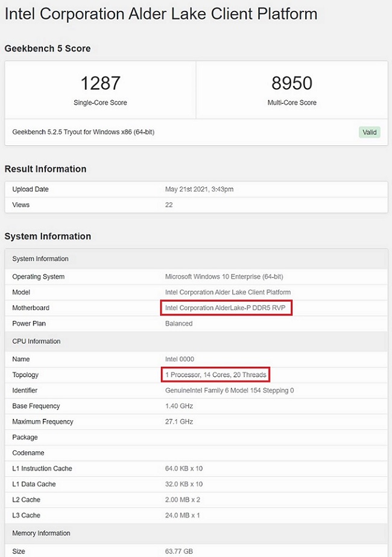This screenshot has width=392, height=557.
Task: Click the Single-Core Score label
Action: pos(100,103)
